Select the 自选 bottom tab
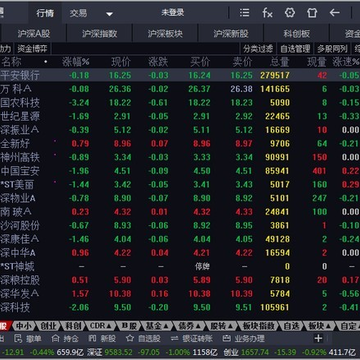This screenshot has height=360, width=360. (x=291, y=326)
